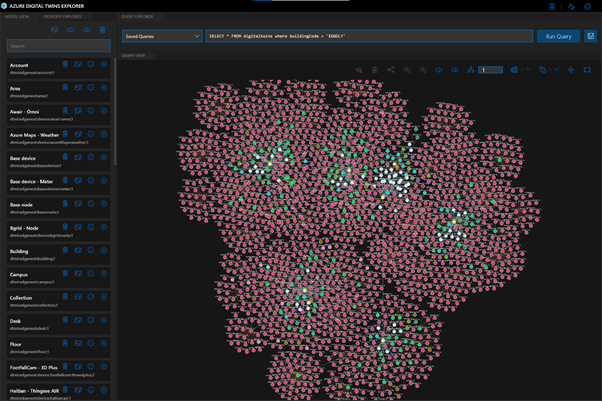This screenshot has width=602, height=401.
Task: Click the zoom to fit icon in graph toolbar
Action: (x=587, y=70)
